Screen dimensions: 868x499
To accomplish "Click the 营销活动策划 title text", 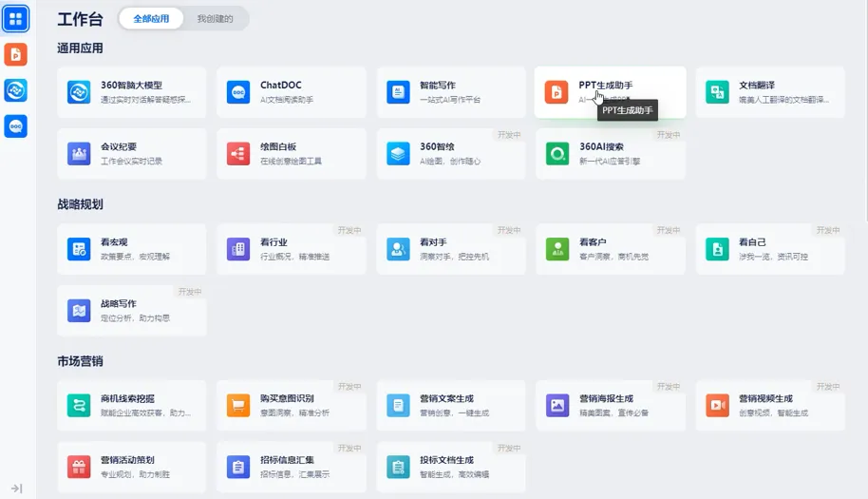I will 127,460.
